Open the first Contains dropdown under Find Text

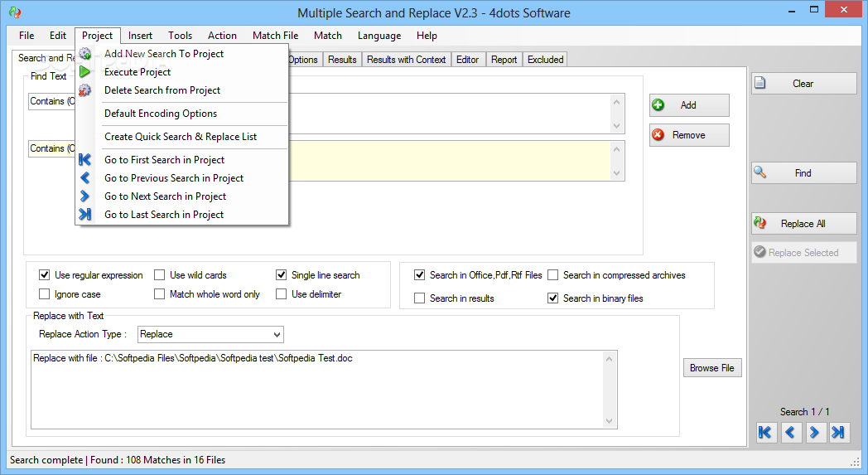pyautogui.click(x=51, y=101)
